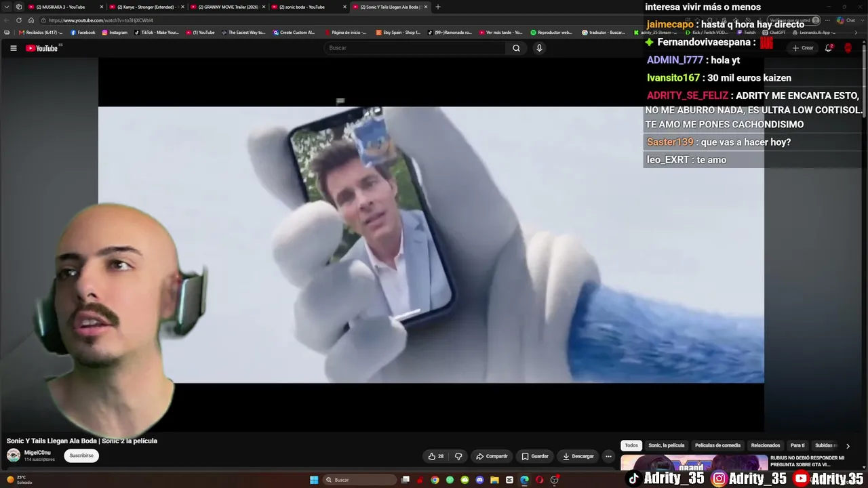Open the Facebook bookmark
Image resolution: width=868 pixels, height=488 pixels.
pyautogui.click(x=83, y=33)
